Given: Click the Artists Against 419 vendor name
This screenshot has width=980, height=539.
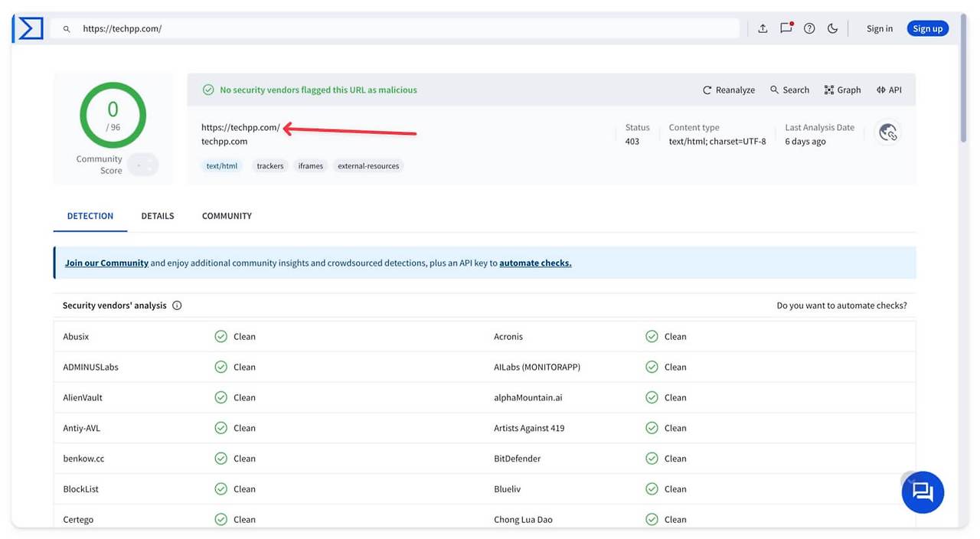Looking at the screenshot, I should [x=529, y=428].
